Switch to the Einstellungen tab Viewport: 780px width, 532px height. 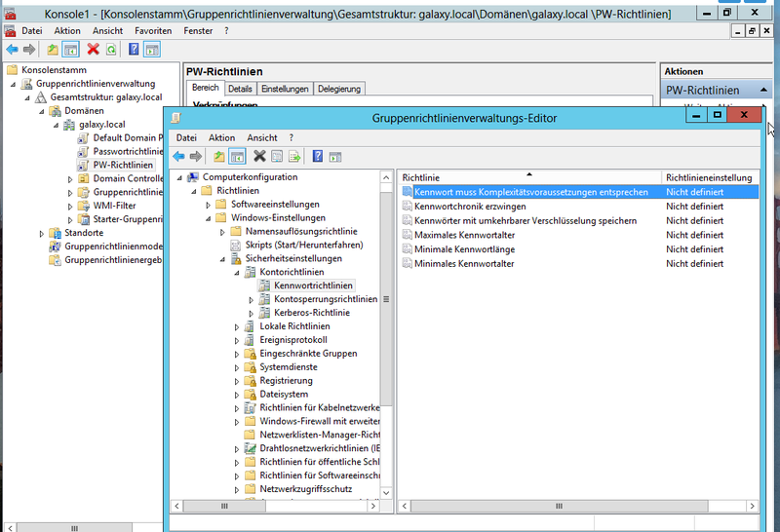285,89
